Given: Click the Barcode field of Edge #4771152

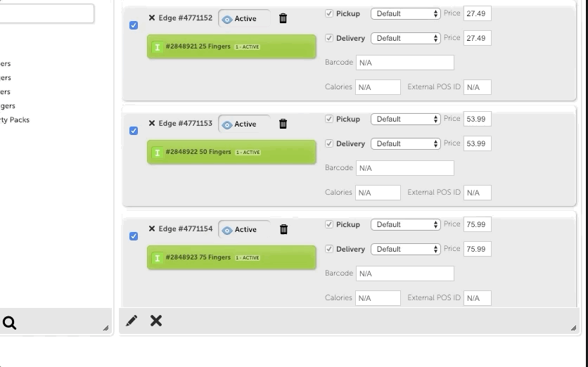Looking at the screenshot, I should click(x=404, y=63).
